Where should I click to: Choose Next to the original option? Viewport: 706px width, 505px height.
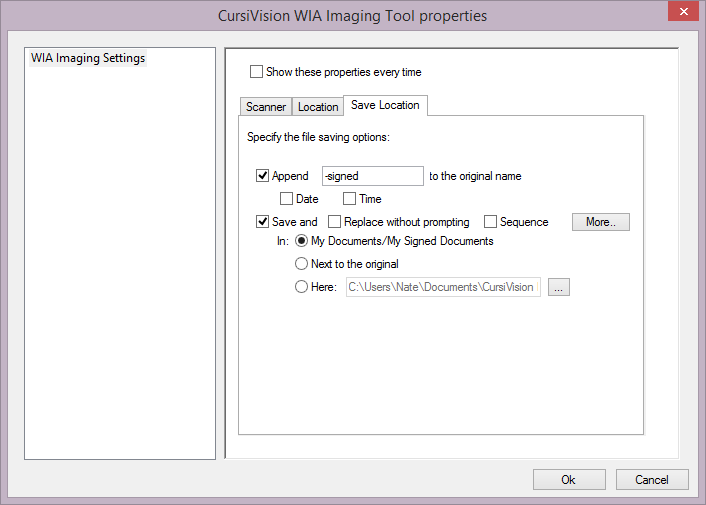pos(301,264)
